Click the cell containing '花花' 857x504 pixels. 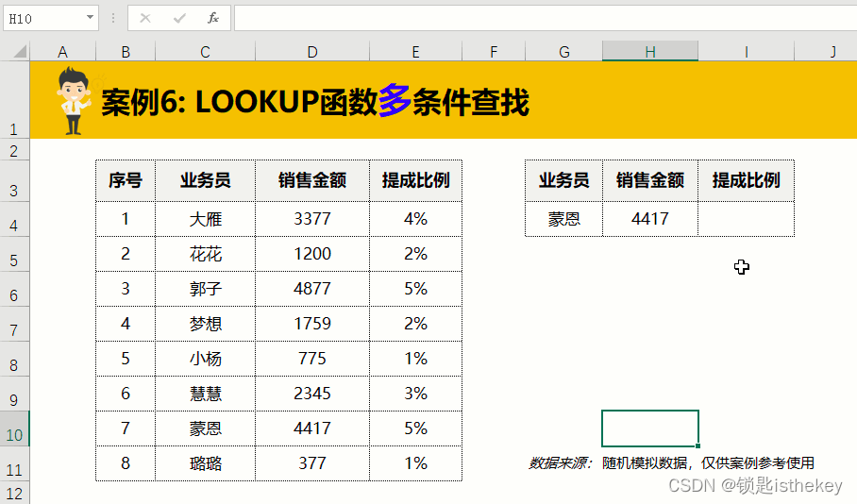click(205, 254)
